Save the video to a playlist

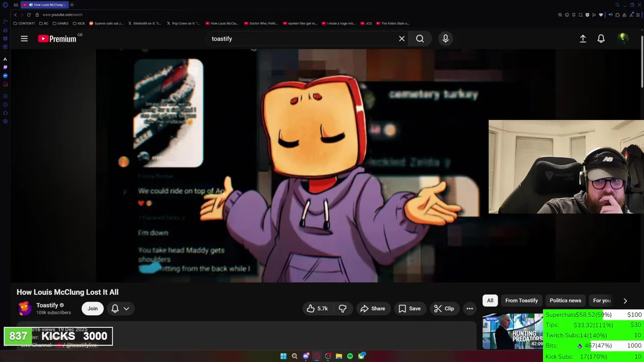(x=410, y=309)
